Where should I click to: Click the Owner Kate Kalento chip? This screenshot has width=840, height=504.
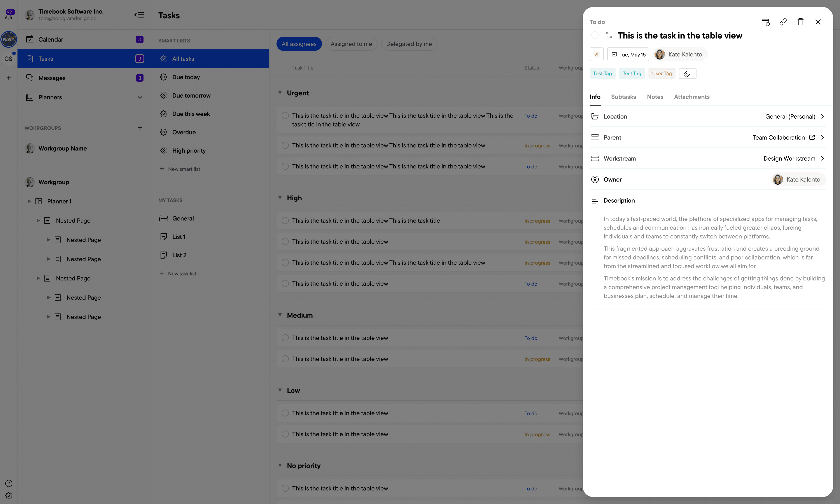[798, 180]
